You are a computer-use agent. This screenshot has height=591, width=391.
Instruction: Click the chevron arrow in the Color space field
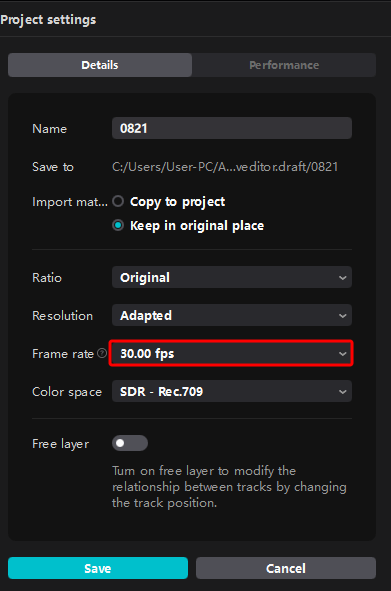342,392
